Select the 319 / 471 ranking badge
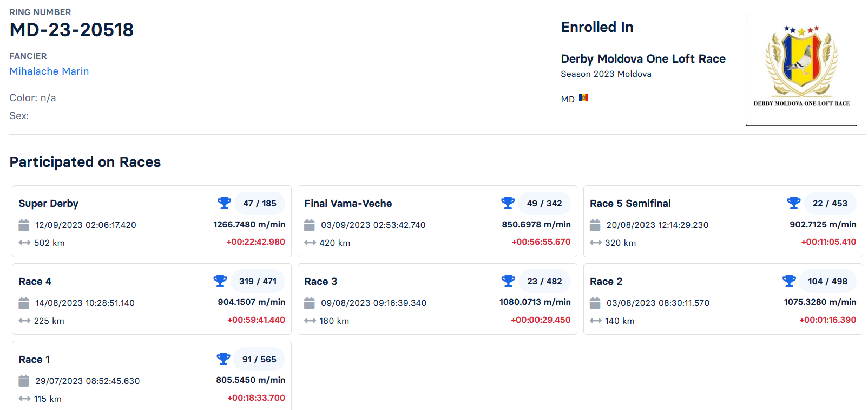The height and width of the screenshot is (410, 868). click(258, 282)
